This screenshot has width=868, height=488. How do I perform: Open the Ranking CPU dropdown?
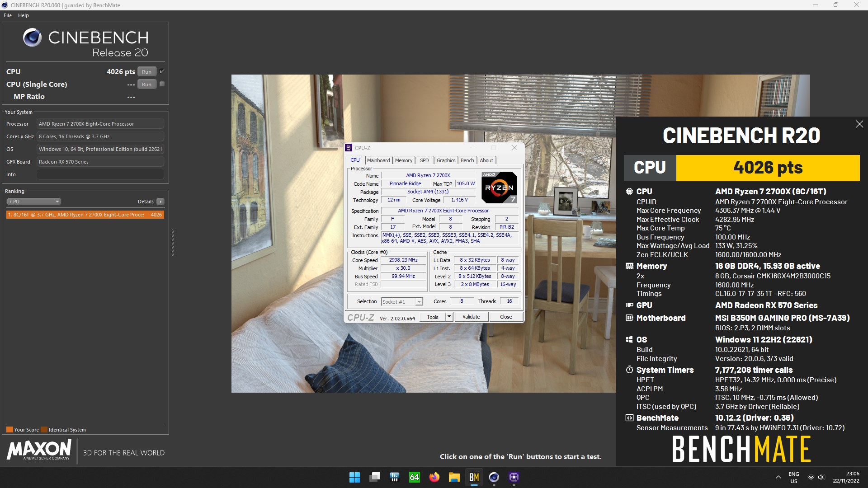tap(33, 202)
